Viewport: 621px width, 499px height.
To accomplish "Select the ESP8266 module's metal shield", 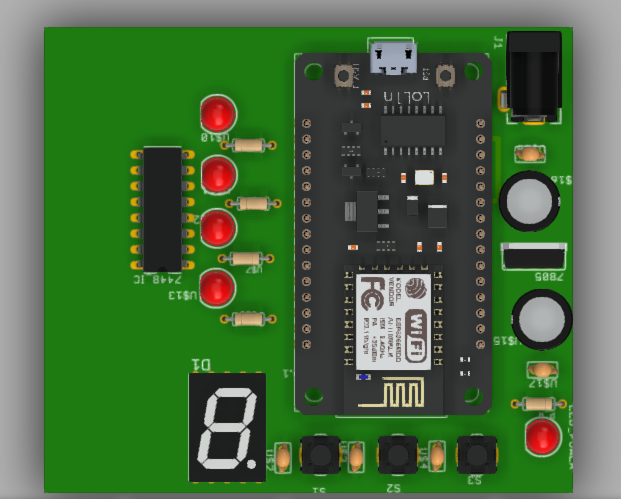I will click(x=393, y=322).
